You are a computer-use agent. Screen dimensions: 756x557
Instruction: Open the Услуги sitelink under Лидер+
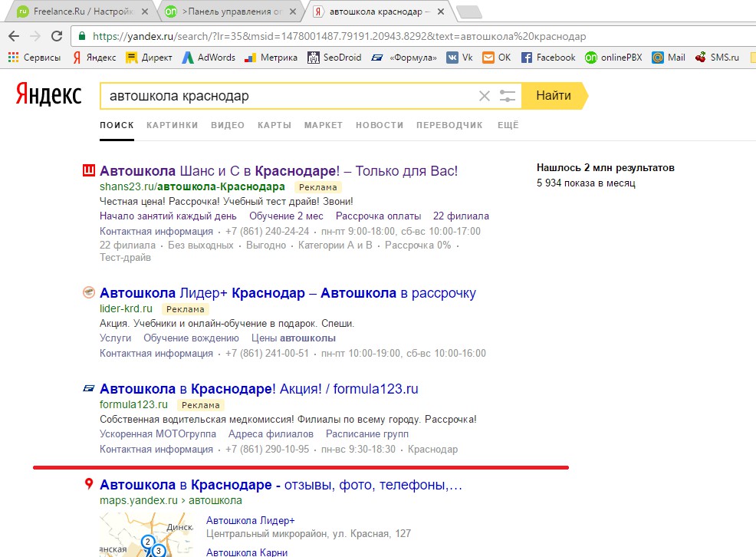(x=115, y=338)
